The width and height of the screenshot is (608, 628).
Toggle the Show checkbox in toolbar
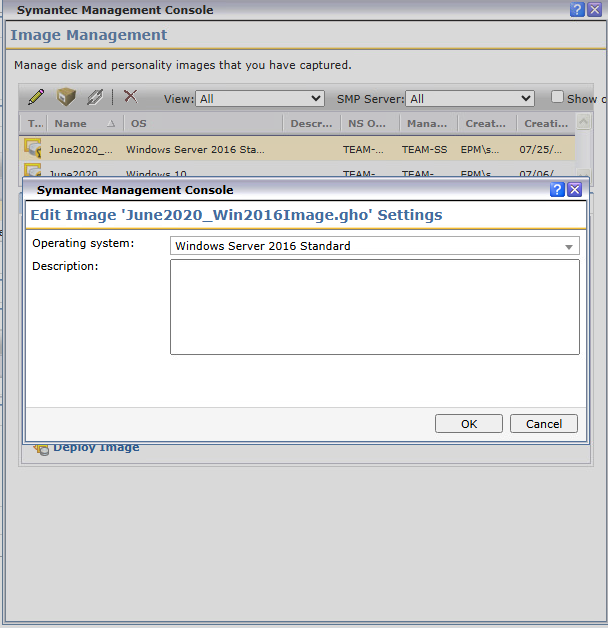(x=558, y=97)
